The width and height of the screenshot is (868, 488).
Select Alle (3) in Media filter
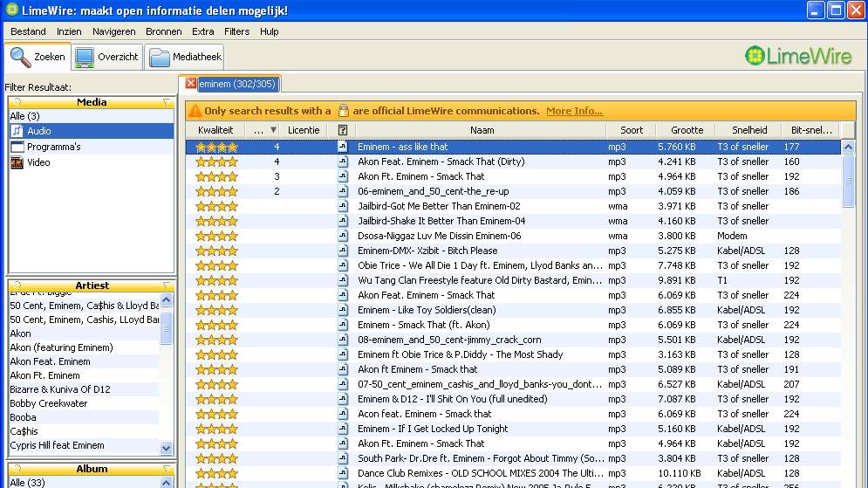pyautogui.click(x=92, y=116)
